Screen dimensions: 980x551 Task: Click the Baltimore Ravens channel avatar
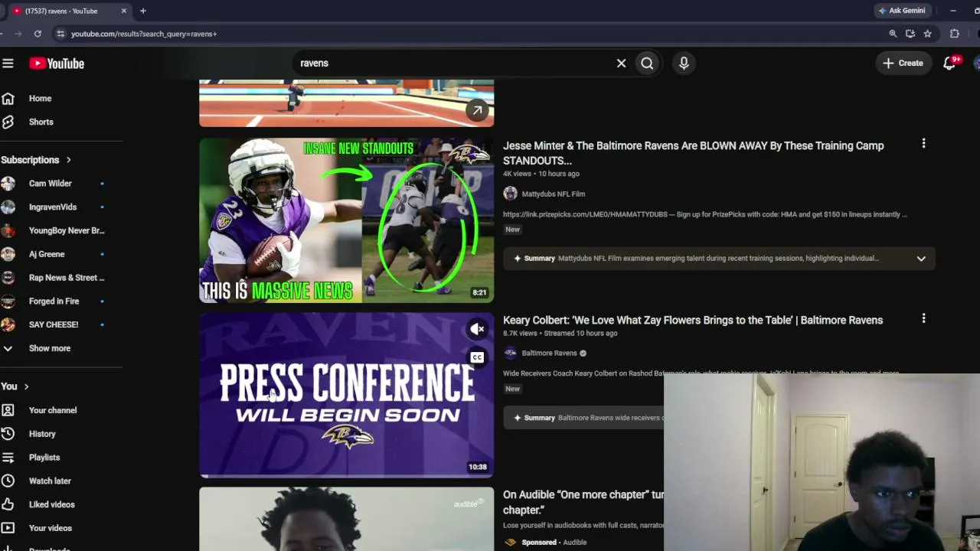(510, 354)
